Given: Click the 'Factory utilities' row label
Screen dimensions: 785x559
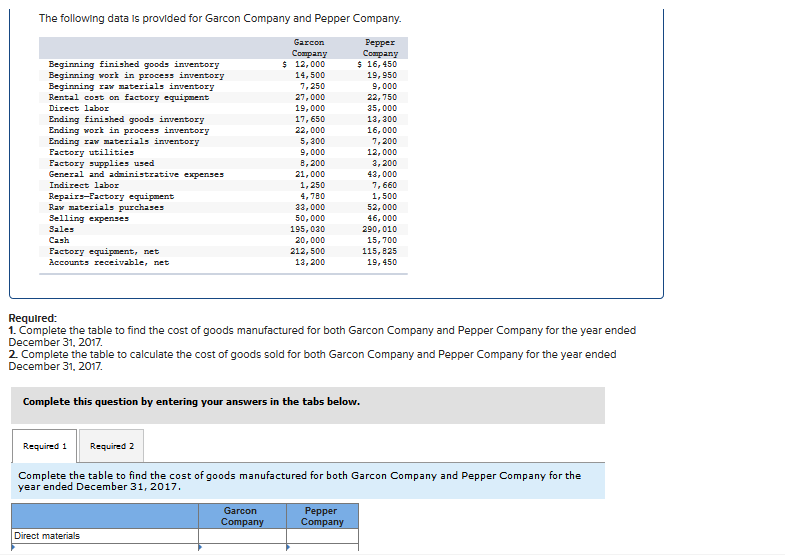Looking at the screenshot, I should tap(91, 153).
